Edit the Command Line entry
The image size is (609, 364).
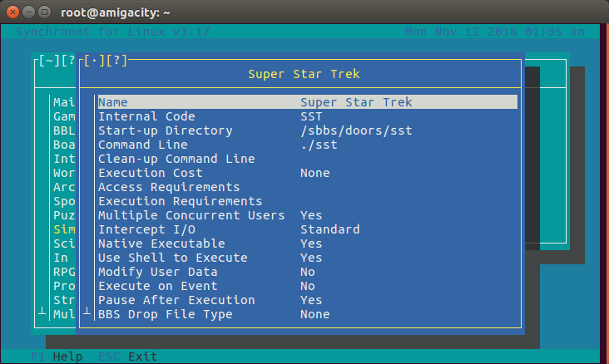307,145
